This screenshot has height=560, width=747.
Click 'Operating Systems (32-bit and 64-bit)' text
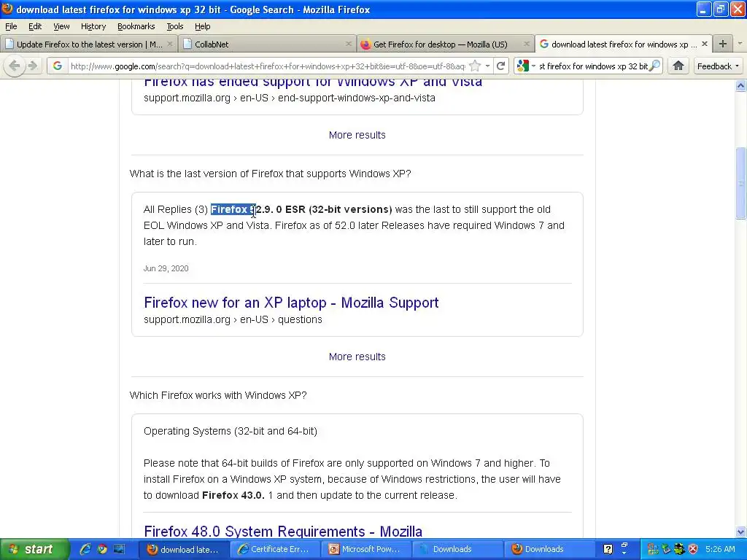tap(230, 431)
